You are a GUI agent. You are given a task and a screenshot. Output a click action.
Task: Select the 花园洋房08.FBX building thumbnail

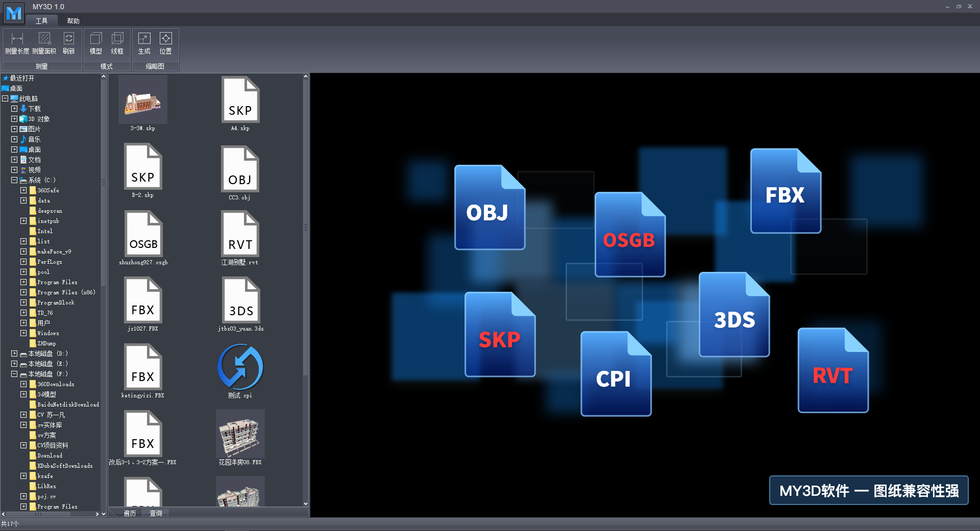click(240, 434)
